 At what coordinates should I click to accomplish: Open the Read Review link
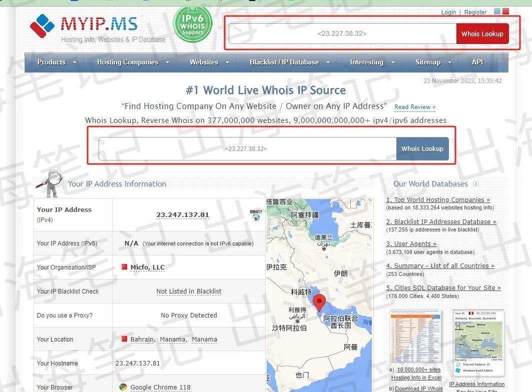point(414,107)
